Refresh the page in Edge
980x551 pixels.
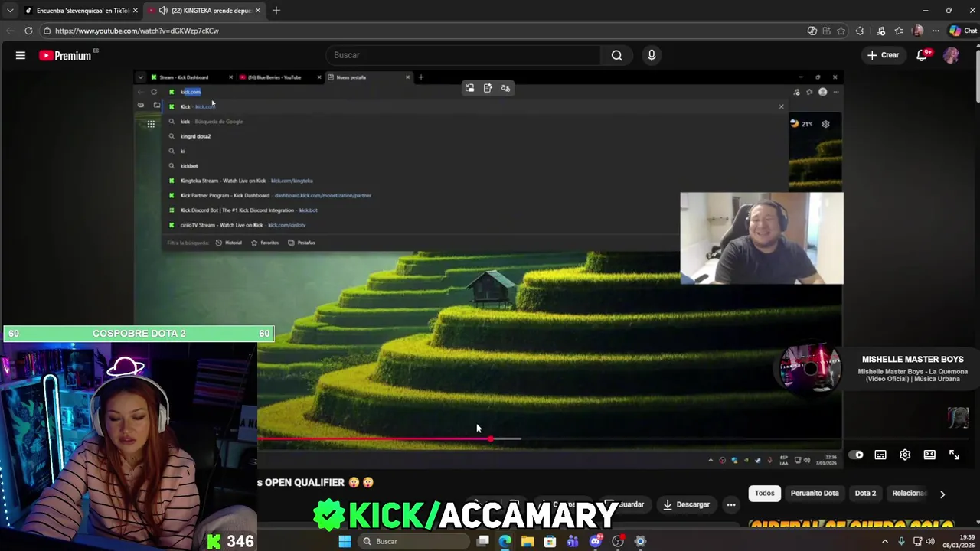(28, 31)
